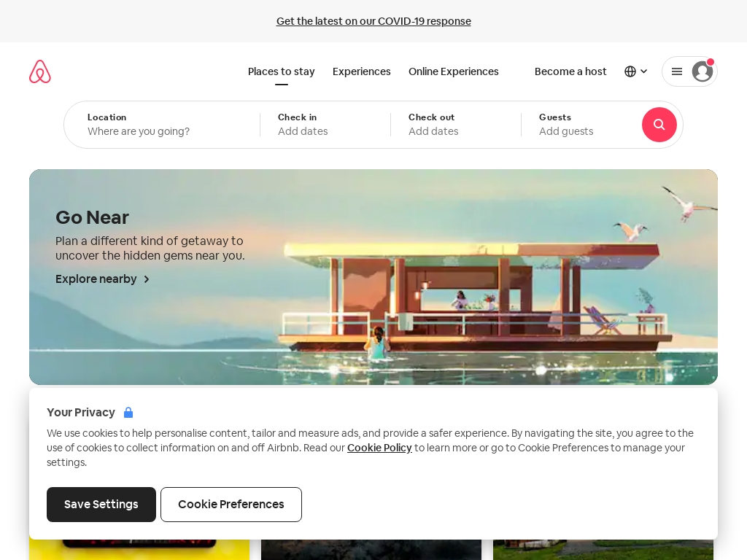
Task: Click the blue privacy lock icon
Action: click(128, 413)
